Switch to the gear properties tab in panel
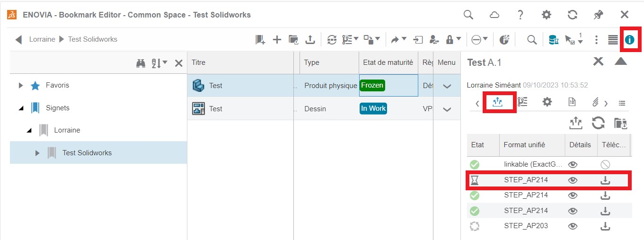 tap(547, 102)
